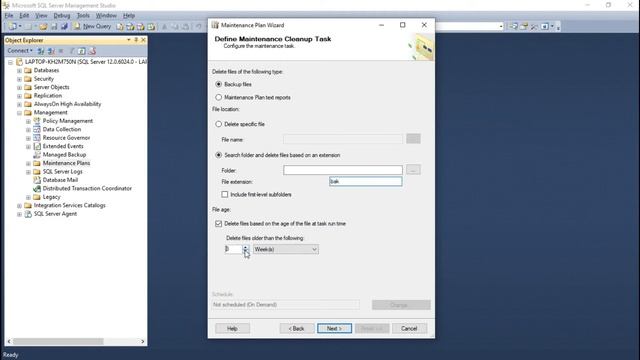Click the Open File folder icon in toolbar
The width and height of the screenshot is (640, 360).
pos(43,27)
